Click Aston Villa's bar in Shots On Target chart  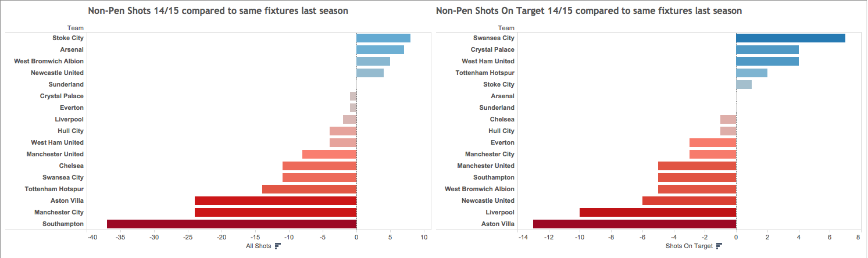point(634,224)
